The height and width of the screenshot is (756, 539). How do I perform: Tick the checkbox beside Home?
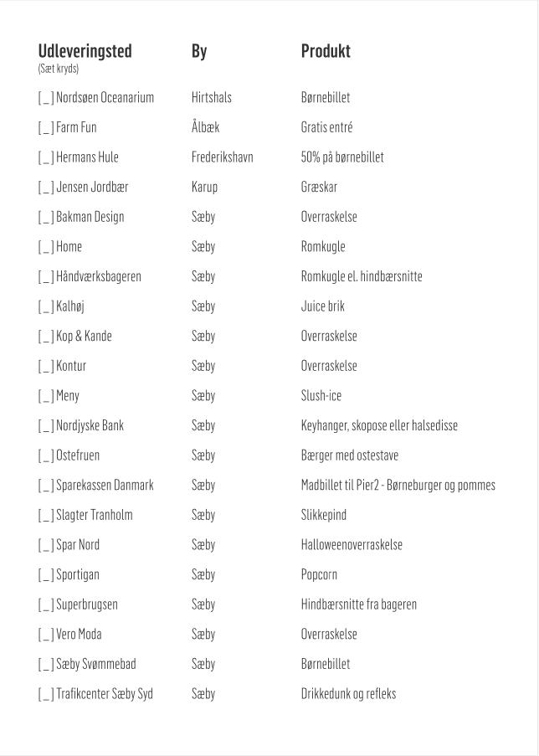[46, 247]
